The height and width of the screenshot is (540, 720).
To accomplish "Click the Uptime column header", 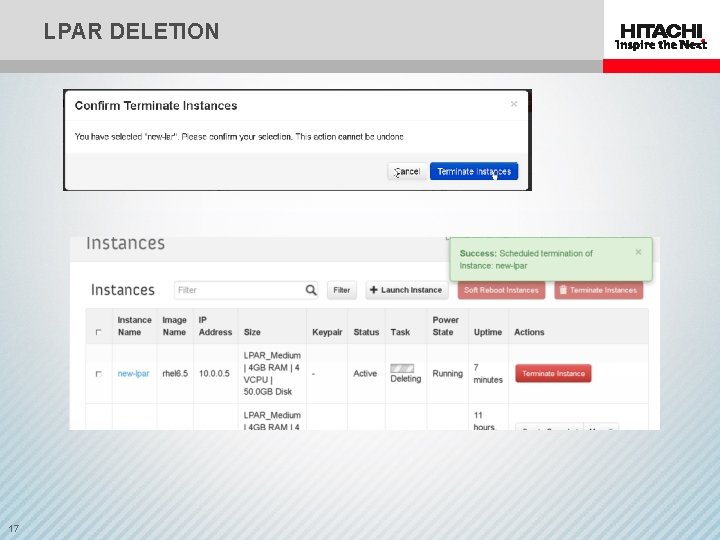I will point(488,332).
